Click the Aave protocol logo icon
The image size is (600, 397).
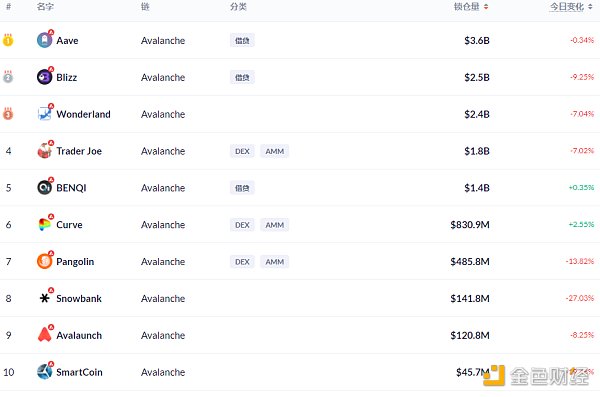pyautogui.click(x=44, y=40)
